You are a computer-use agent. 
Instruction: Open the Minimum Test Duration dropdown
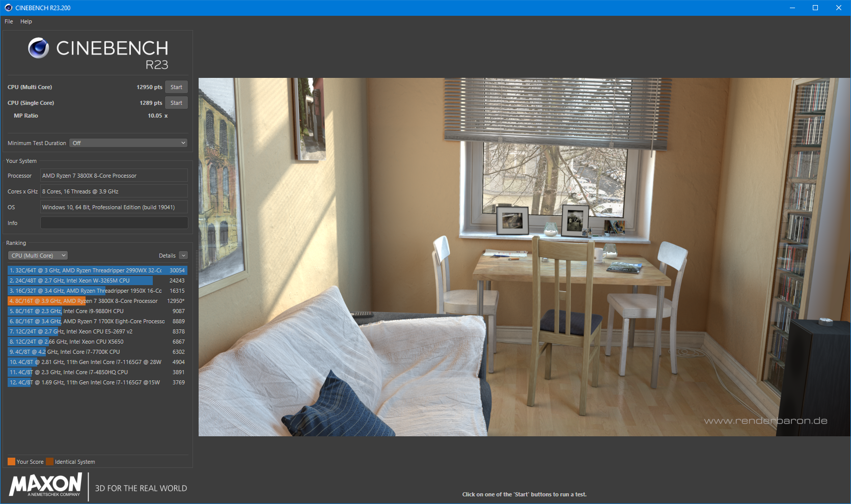click(x=129, y=143)
